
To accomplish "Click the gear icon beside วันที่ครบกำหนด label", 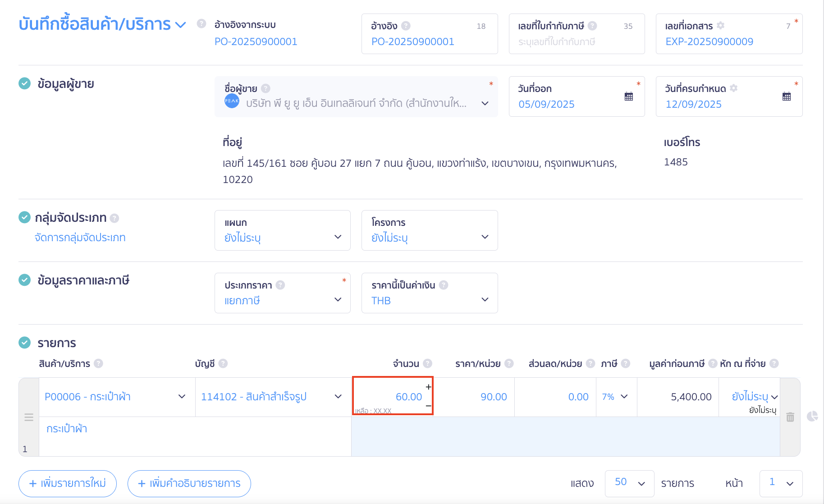I will pos(735,88).
